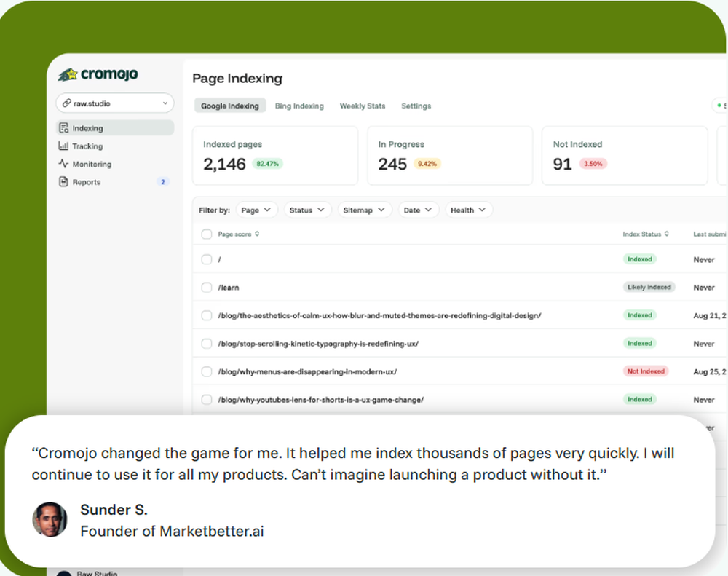This screenshot has height=576, width=728.
Task: Click the 82.47% green badge
Action: point(267,164)
